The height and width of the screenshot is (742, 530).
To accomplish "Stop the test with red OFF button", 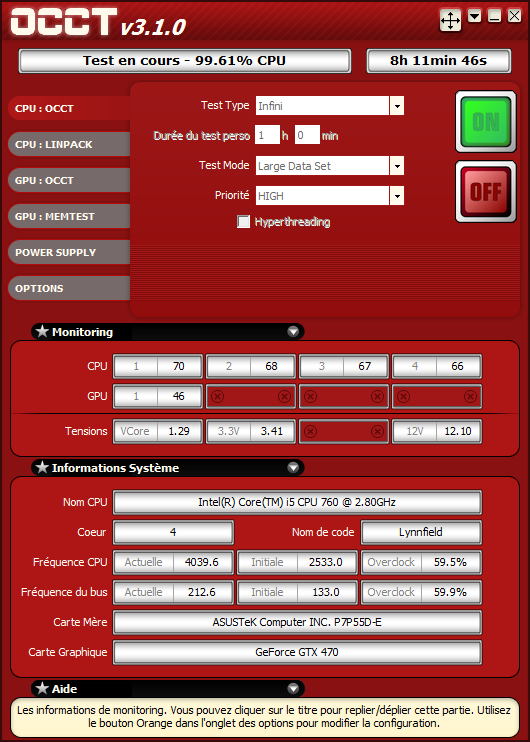I will pos(486,192).
